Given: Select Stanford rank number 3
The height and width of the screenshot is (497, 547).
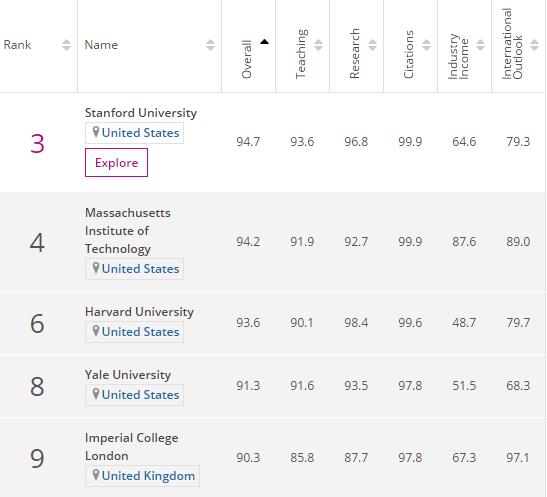Looking at the screenshot, I should pos(37,143).
